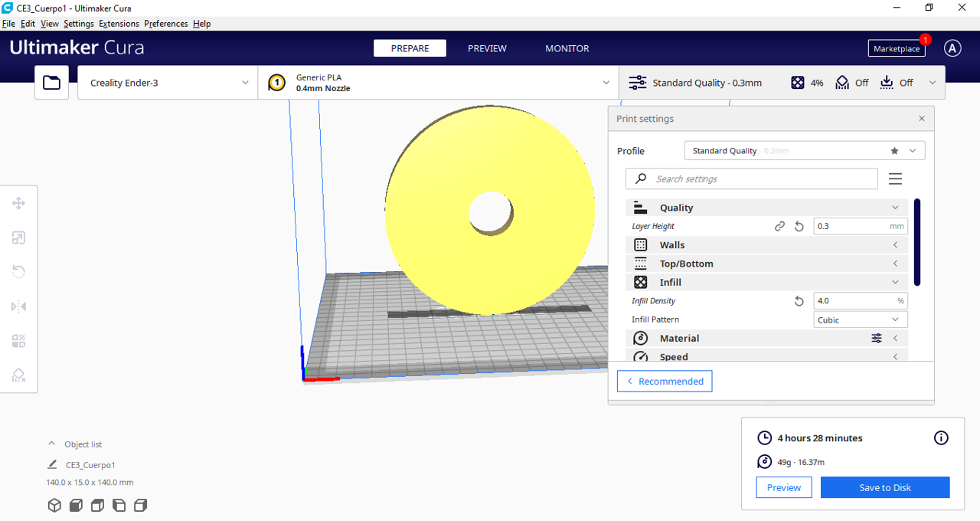Open the Standard Quality profile dropdown
Screen dimensions: 980x521
coord(805,151)
